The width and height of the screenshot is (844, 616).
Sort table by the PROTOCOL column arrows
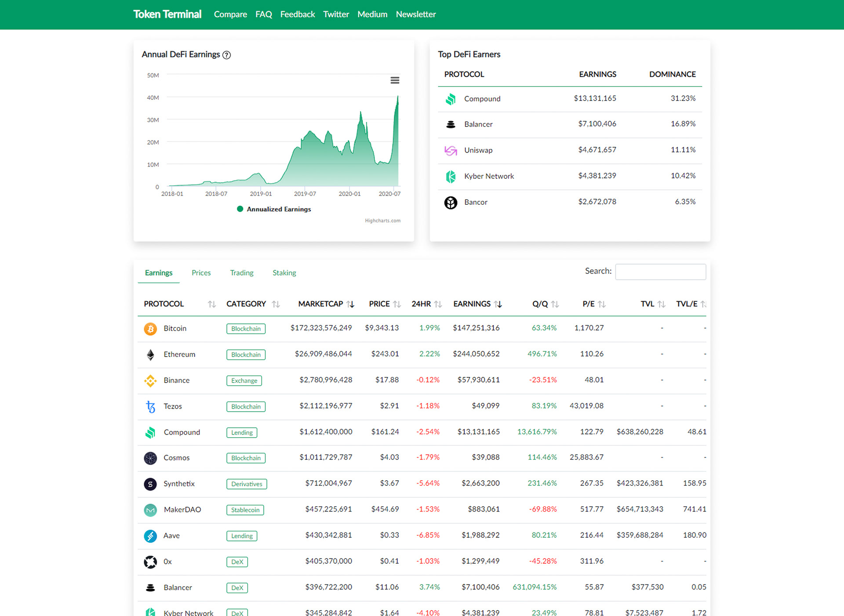coord(212,304)
